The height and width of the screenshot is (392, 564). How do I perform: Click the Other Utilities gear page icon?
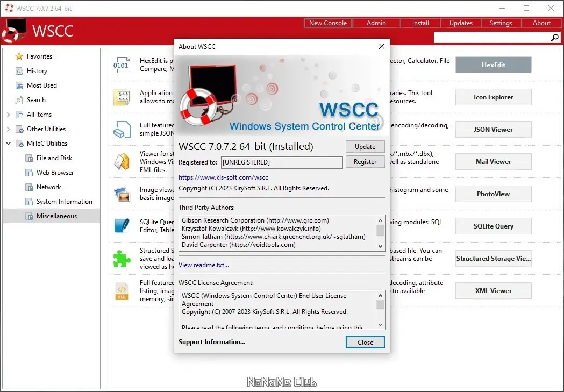[x=19, y=129]
